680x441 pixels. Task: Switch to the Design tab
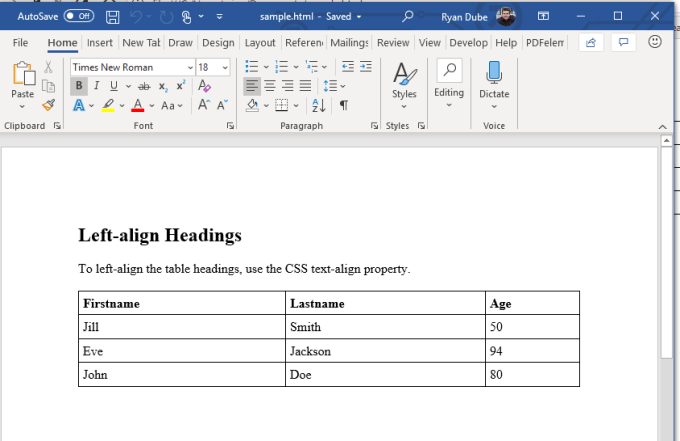tap(218, 42)
